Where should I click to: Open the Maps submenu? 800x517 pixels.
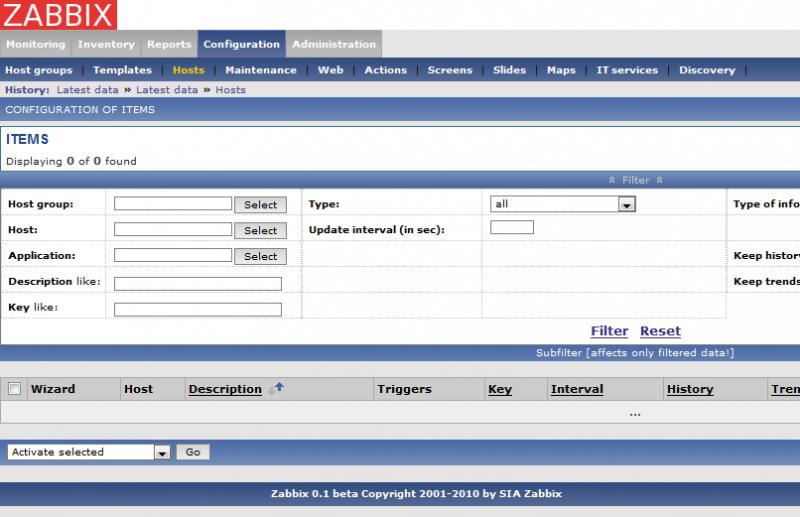(x=561, y=70)
